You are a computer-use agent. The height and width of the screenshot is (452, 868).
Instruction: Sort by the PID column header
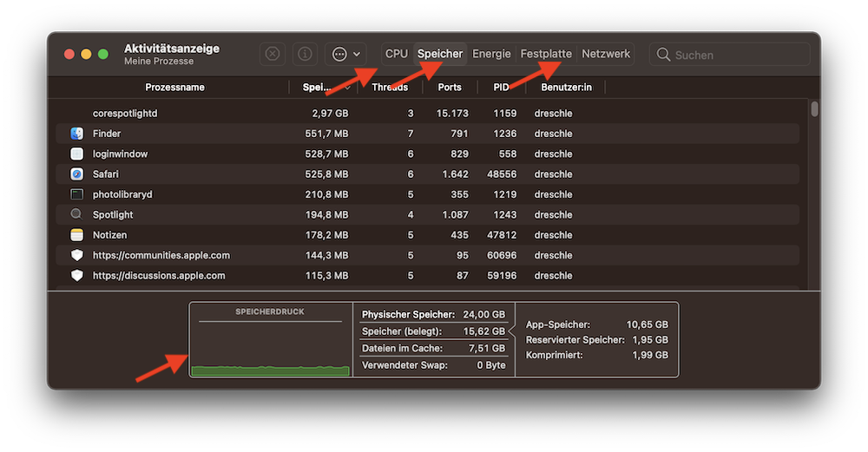[x=501, y=88]
